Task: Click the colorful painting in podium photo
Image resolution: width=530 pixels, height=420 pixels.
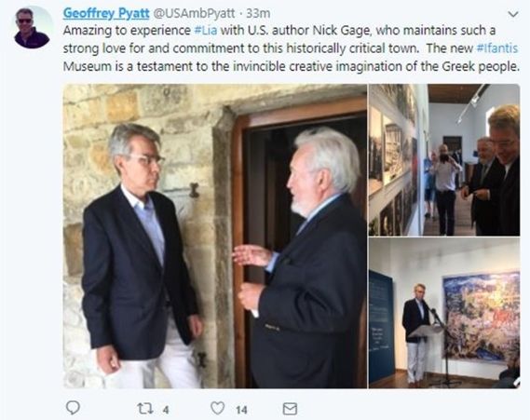Action: [x=481, y=316]
